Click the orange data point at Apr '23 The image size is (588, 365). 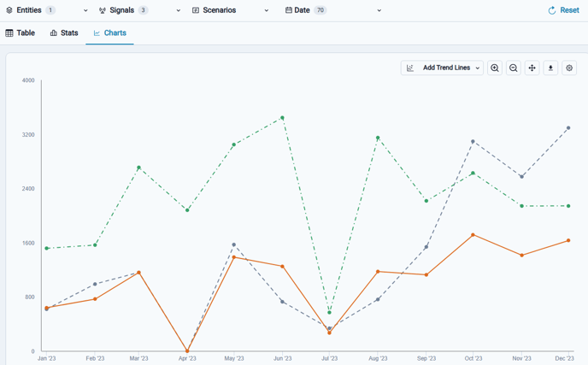click(x=187, y=350)
